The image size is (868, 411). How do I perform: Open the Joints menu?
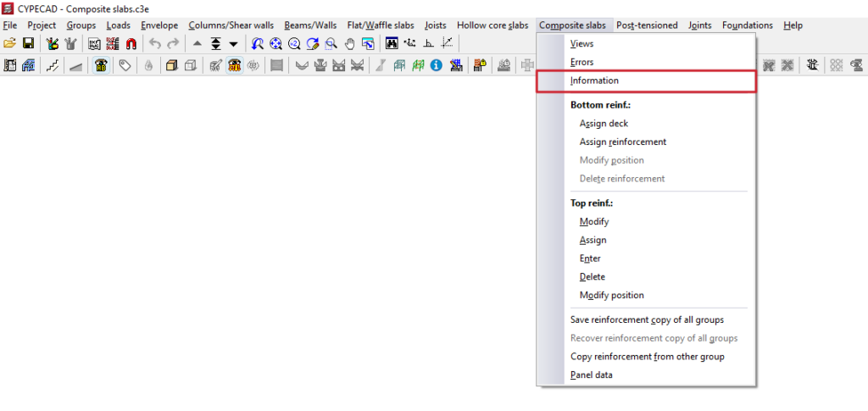click(x=700, y=25)
